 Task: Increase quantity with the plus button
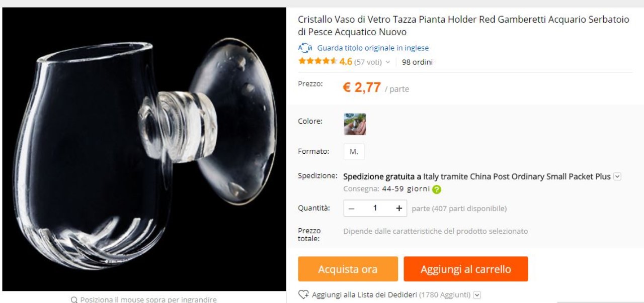pyautogui.click(x=399, y=208)
